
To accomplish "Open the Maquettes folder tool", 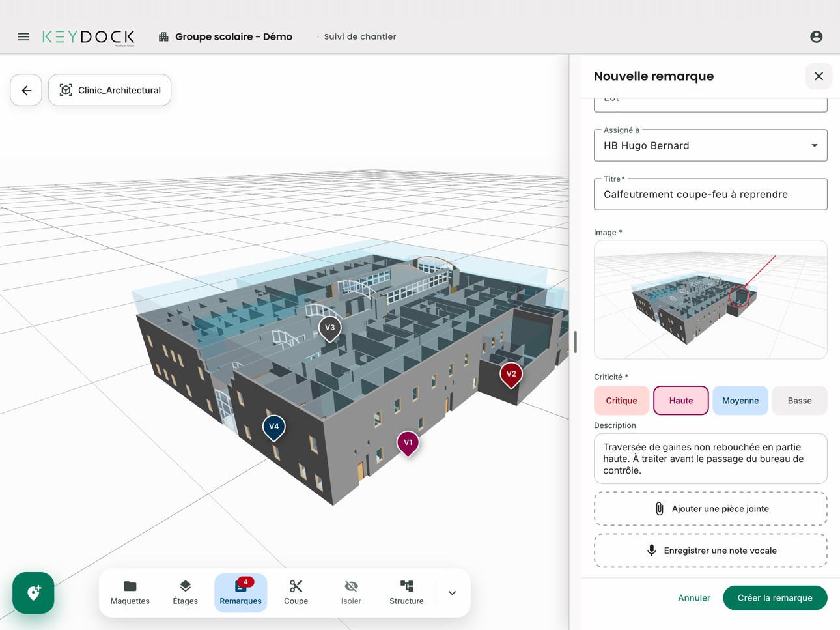I will [130, 593].
